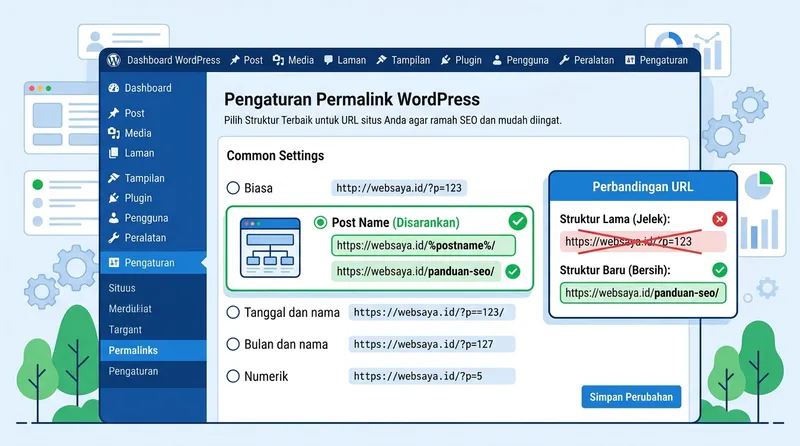The image size is (800, 446).
Task: Click the crossed-out old URL in Perbandingan URL
Action: pyautogui.click(x=642, y=241)
